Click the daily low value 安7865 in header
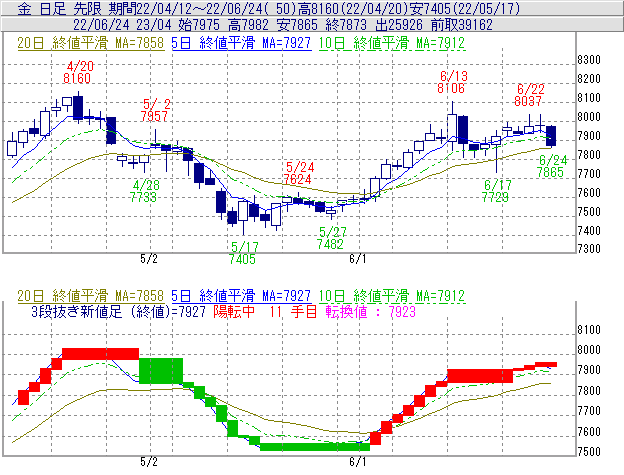 click(297, 25)
